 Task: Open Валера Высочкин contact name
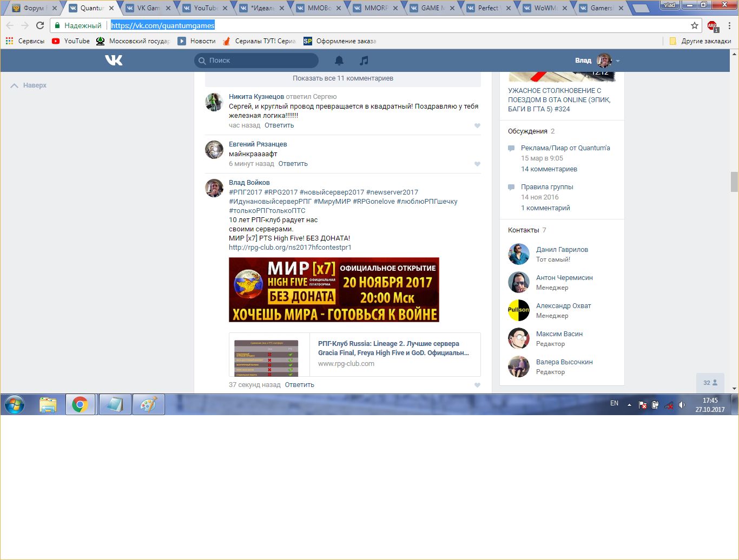[564, 362]
